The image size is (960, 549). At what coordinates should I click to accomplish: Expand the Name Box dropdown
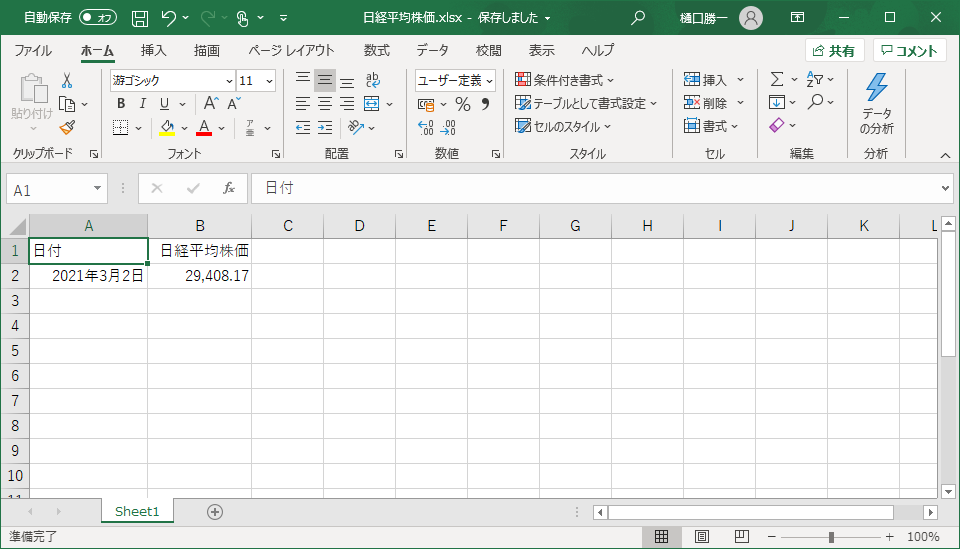click(x=97, y=189)
